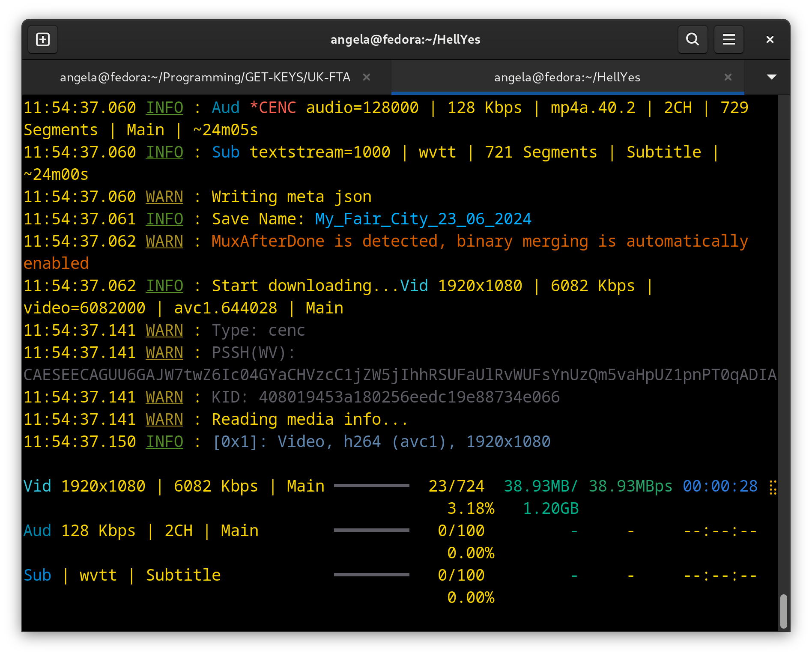Open the terminal search tool
812x656 pixels.
[693, 40]
